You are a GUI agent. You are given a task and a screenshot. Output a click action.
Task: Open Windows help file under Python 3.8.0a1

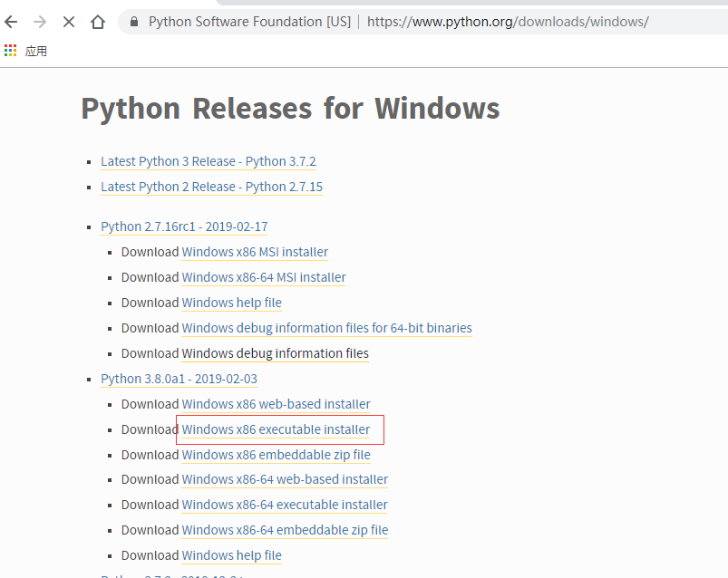[x=231, y=555]
